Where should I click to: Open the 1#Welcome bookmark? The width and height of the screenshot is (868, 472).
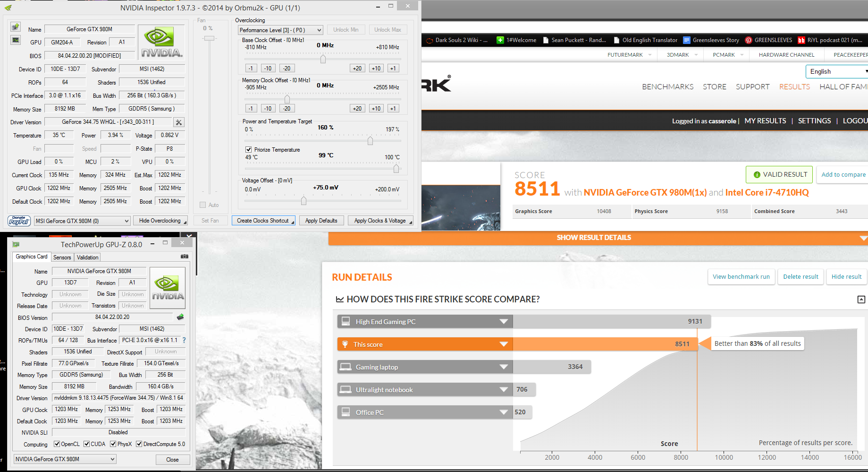[x=516, y=40]
